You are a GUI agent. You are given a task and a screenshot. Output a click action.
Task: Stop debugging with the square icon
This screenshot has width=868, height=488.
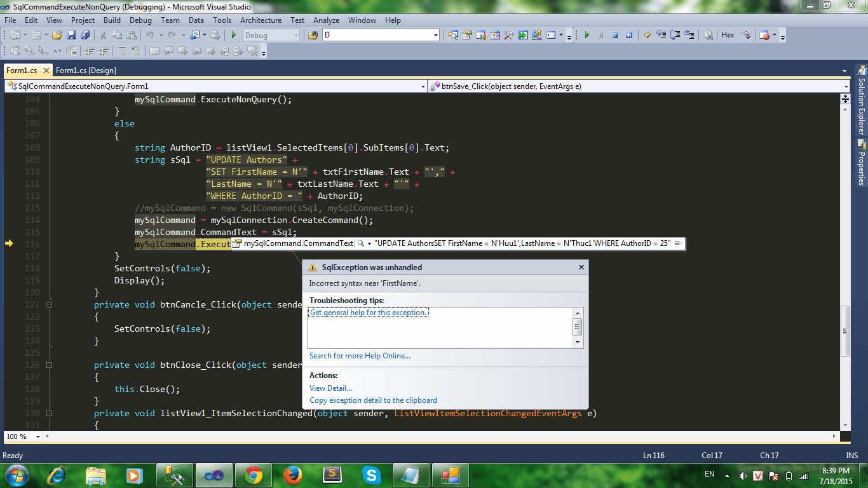[x=614, y=35]
